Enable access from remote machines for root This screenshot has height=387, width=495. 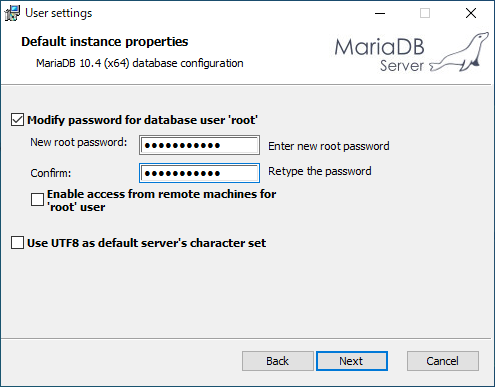(37, 200)
